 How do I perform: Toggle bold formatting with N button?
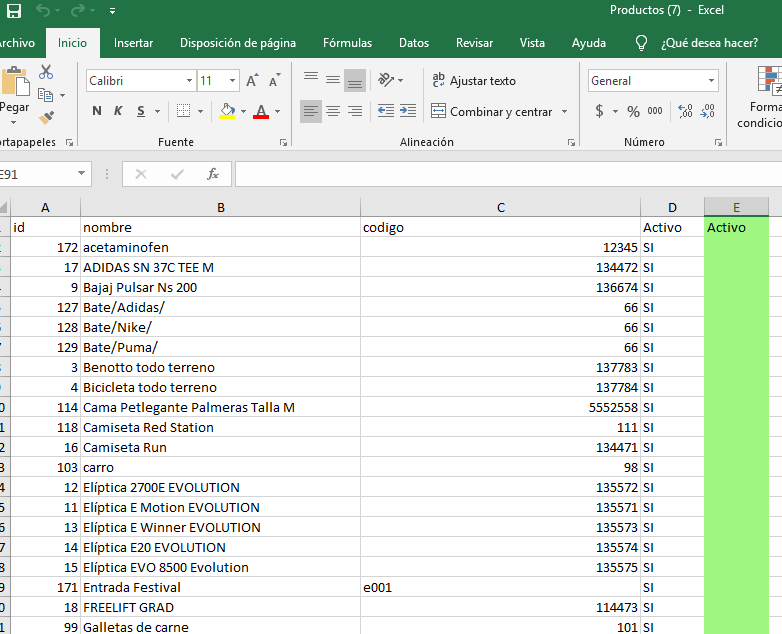pos(97,111)
